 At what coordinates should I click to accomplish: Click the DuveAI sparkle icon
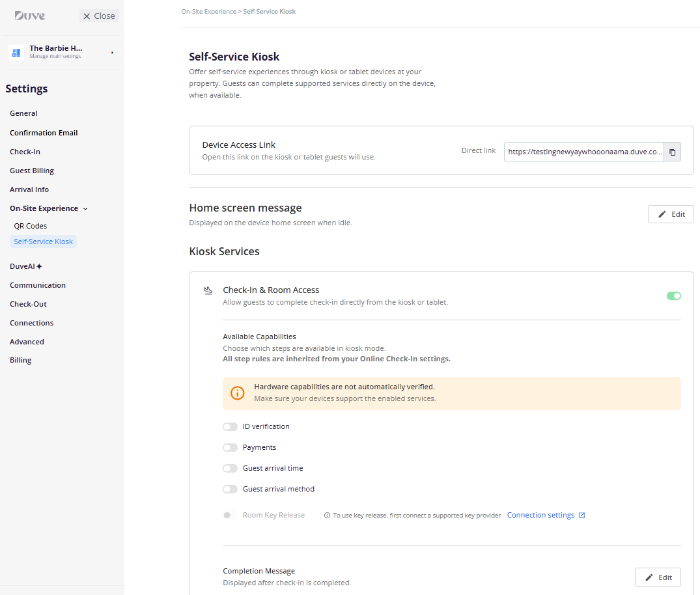click(x=39, y=266)
